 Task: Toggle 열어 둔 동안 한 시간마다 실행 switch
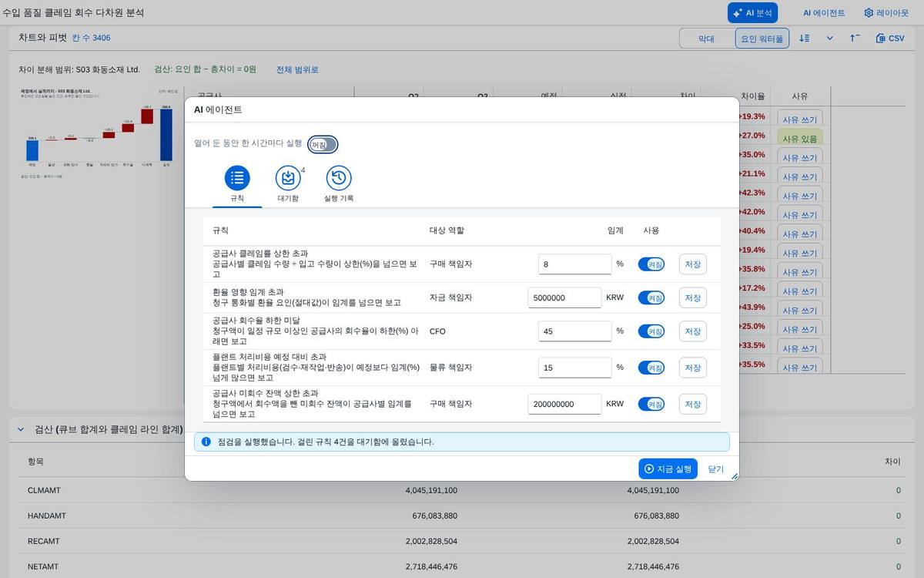(x=323, y=144)
